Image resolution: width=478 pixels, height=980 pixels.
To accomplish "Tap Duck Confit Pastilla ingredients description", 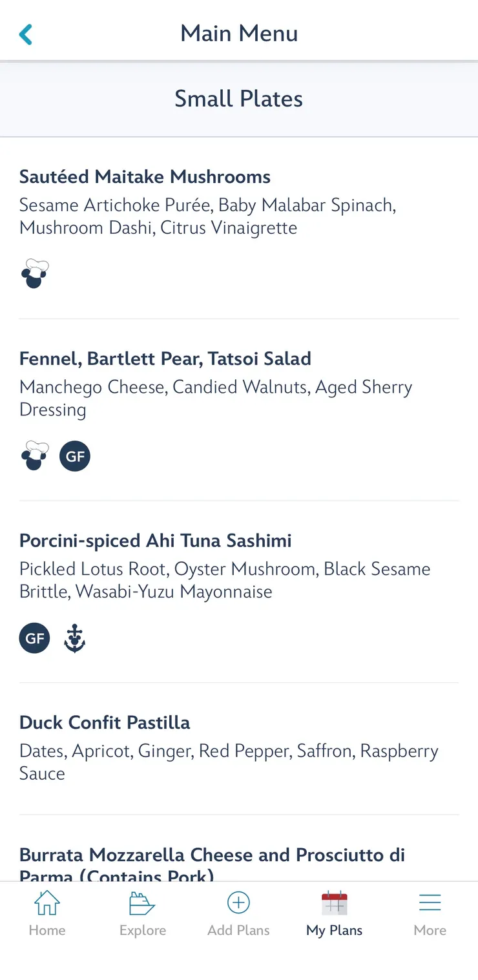I will [x=229, y=762].
